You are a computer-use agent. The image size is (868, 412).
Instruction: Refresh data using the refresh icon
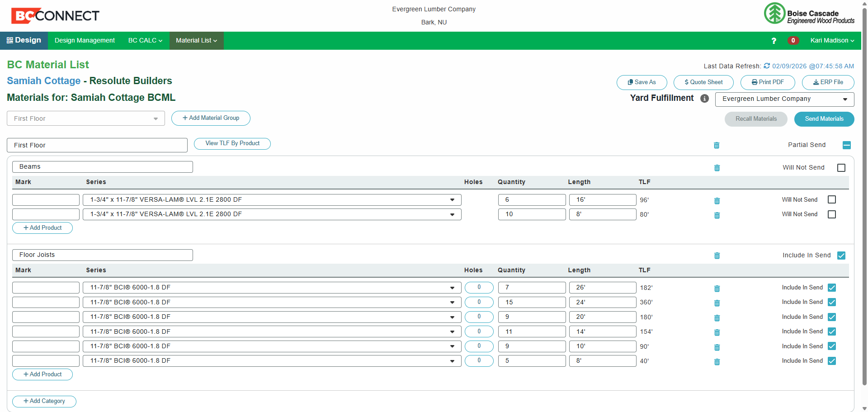pos(767,66)
